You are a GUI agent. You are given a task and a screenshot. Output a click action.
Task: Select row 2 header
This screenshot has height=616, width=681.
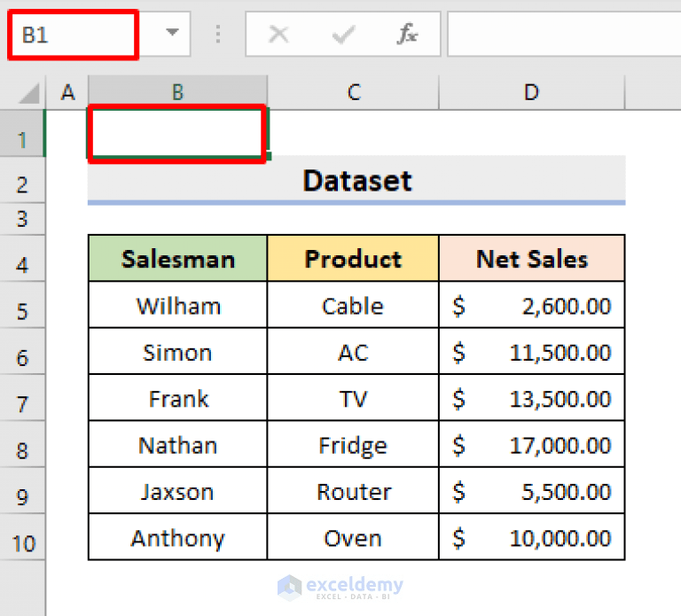click(22, 180)
